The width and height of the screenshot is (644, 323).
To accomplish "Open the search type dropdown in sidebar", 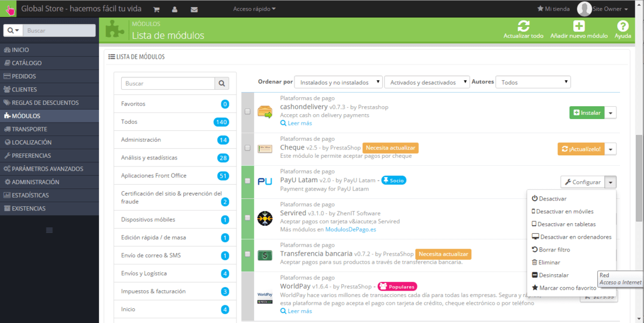I will (13, 30).
